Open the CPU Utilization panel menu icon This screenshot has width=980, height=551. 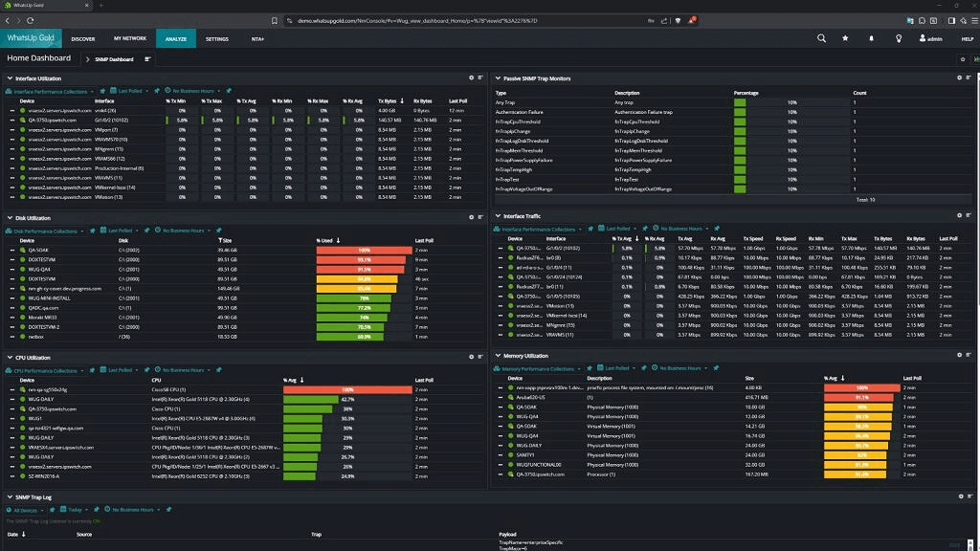click(479, 357)
